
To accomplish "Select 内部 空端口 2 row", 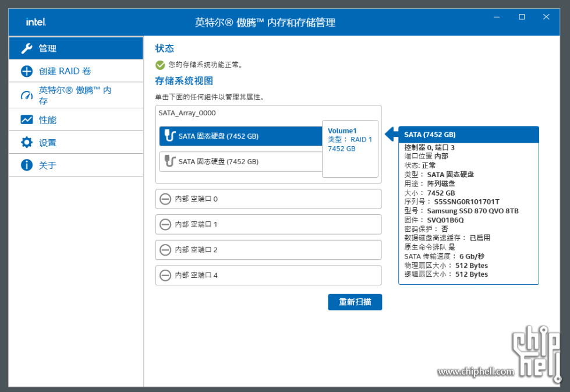I will 268,250.
